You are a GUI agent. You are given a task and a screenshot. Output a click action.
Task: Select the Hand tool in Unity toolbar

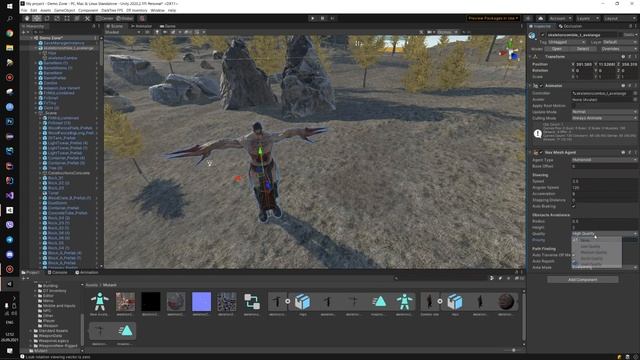tap(27, 18)
